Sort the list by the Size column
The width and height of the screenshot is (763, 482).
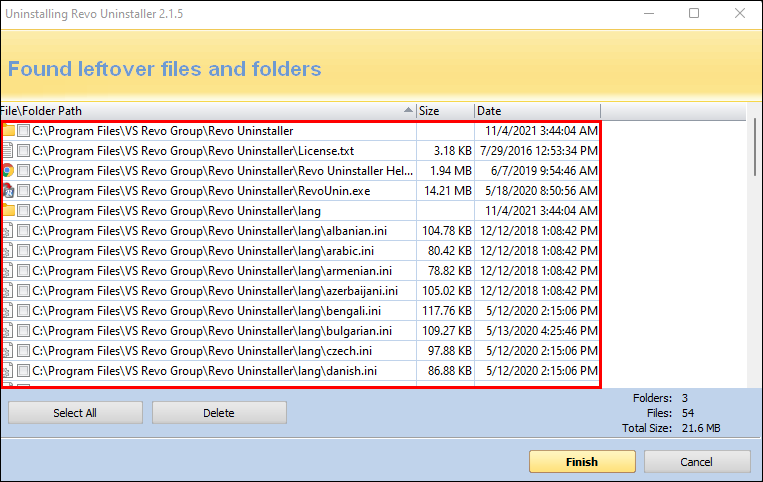445,111
